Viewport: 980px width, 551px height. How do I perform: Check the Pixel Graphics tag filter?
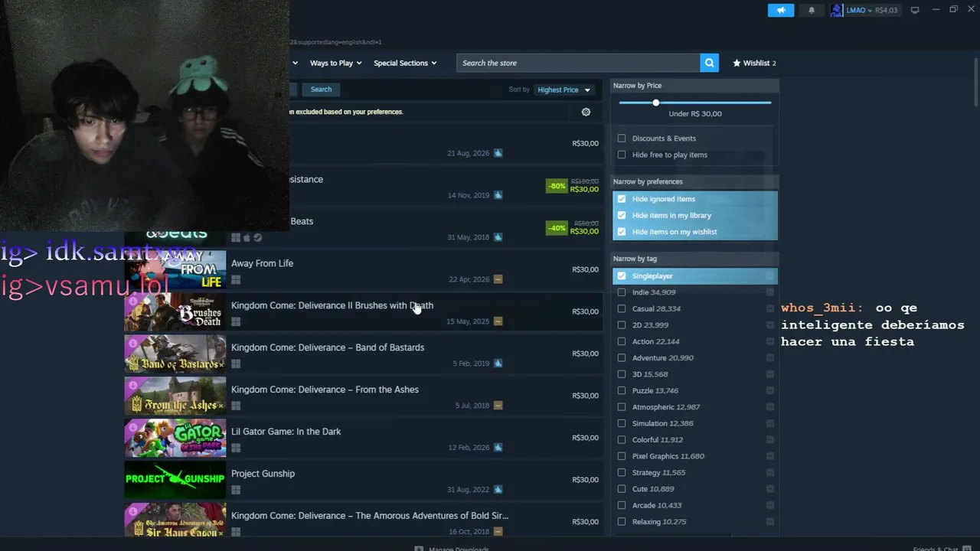click(622, 456)
